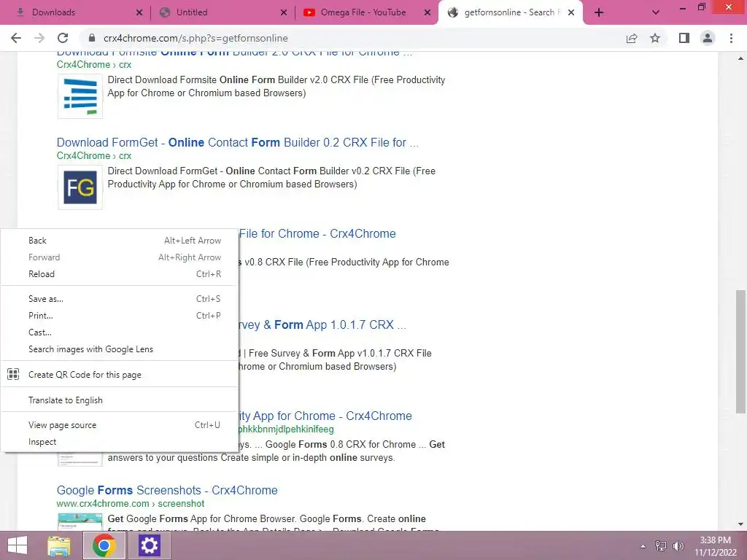Viewport: 747px width, 560px height.
Task: Open File Explorer from the taskbar
Action: pos(59,545)
